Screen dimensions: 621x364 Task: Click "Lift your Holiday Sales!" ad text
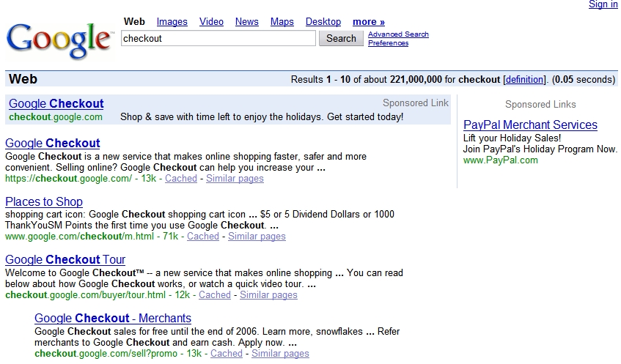(512, 138)
